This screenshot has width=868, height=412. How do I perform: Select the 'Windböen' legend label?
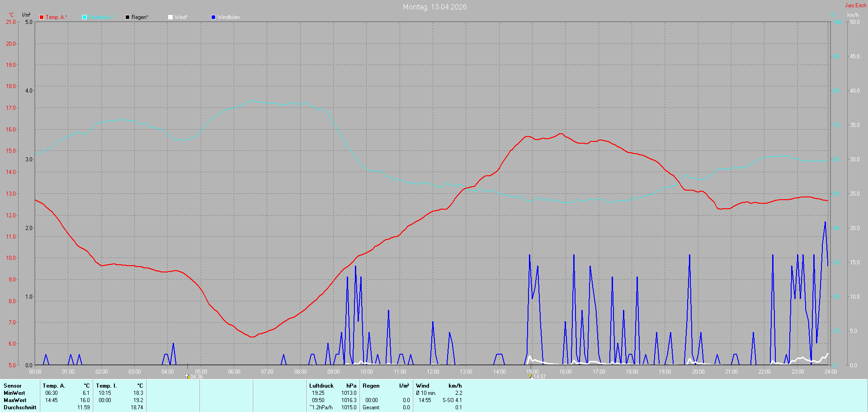pyautogui.click(x=229, y=17)
